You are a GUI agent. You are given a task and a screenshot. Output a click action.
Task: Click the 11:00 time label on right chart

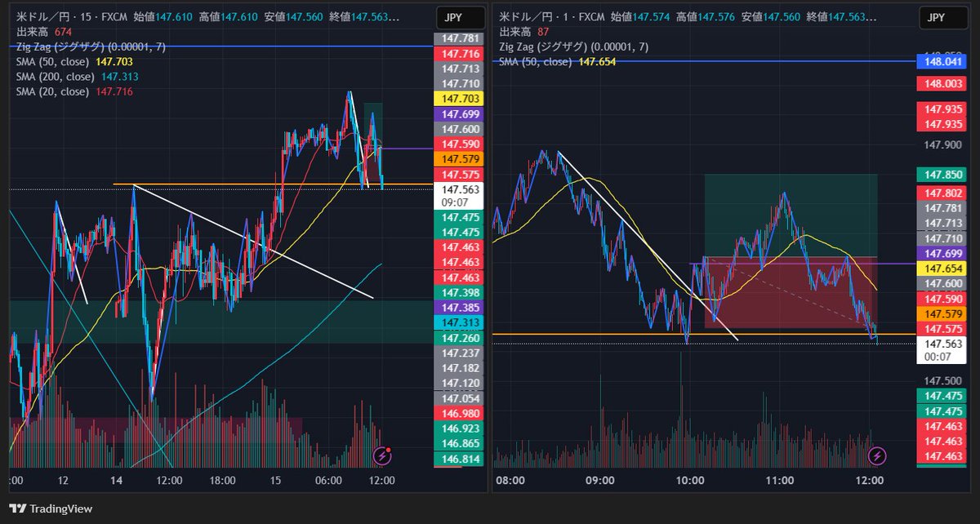click(780, 481)
